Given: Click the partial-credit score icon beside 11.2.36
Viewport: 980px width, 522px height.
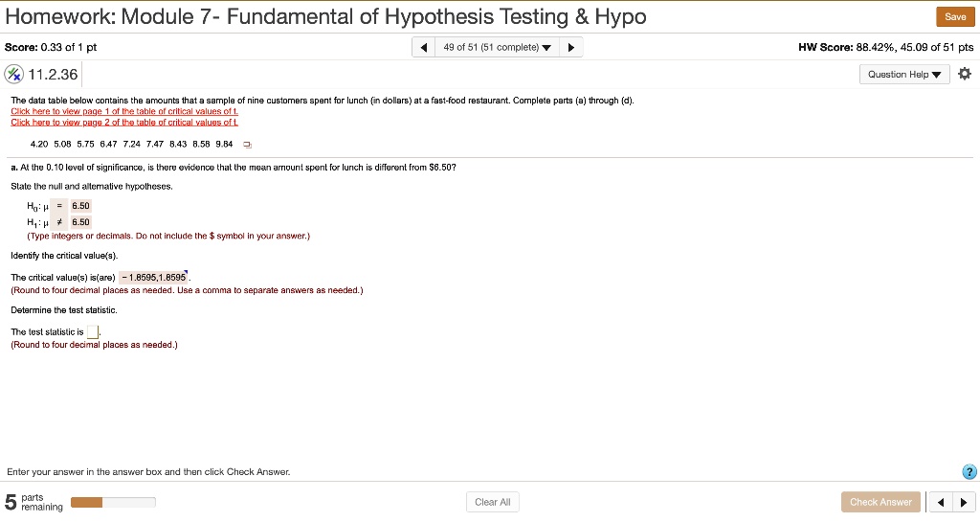Looking at the screenshot, I should pos(13,75).
